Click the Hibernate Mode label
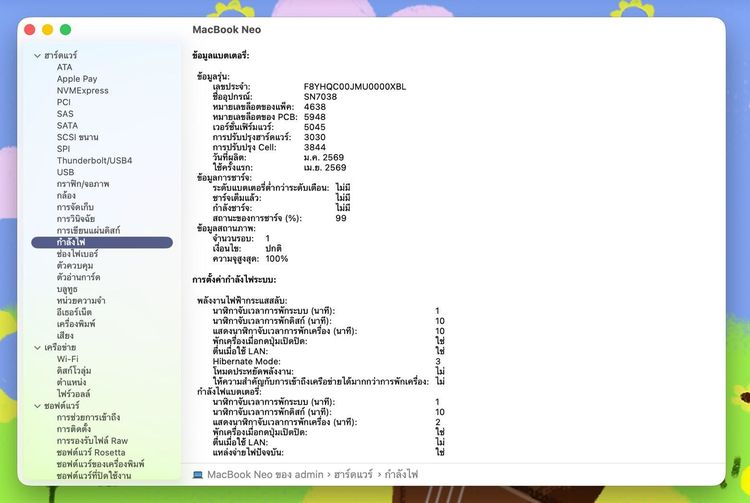The height and width of the screenshot is (503, 750). tap(246, 361)
